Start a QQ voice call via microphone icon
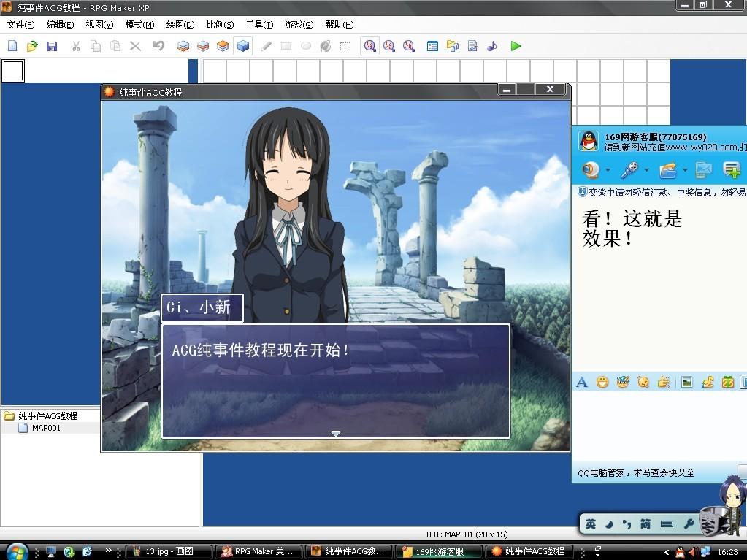Screen dimensions: 747x560 [x=629, y=169]
